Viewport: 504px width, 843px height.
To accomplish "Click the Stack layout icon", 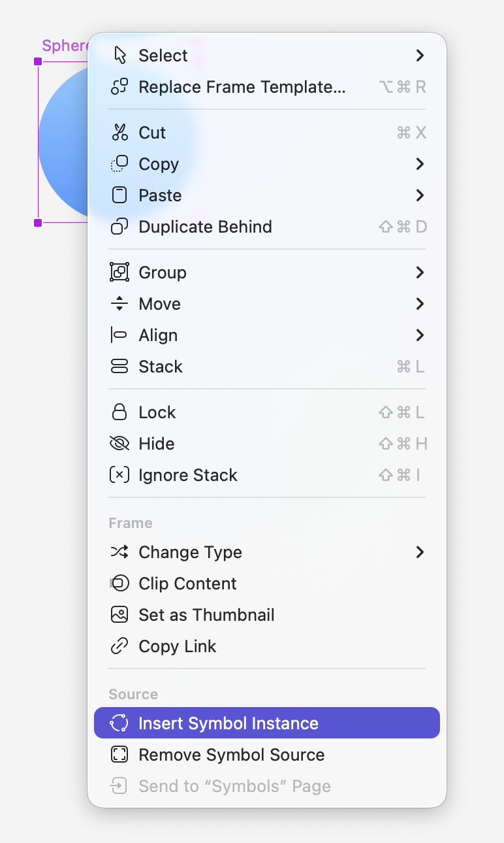I will [x=119, y=367].
